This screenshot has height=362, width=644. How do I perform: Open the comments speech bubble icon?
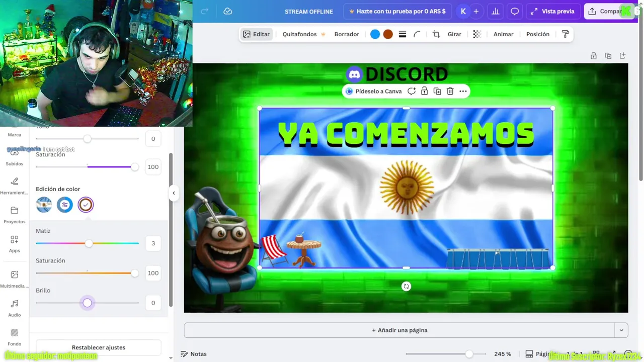[515, 11]
